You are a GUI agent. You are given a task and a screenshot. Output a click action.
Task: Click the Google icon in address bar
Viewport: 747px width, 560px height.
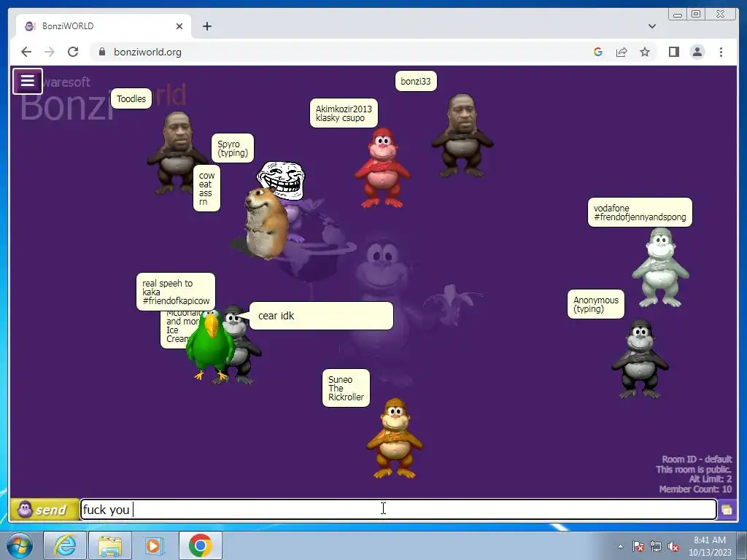598,52
